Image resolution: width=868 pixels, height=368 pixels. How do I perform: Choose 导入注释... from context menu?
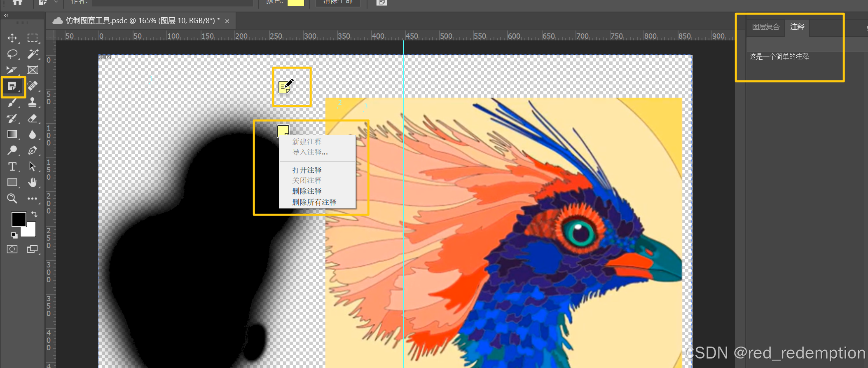pos(310,152)
